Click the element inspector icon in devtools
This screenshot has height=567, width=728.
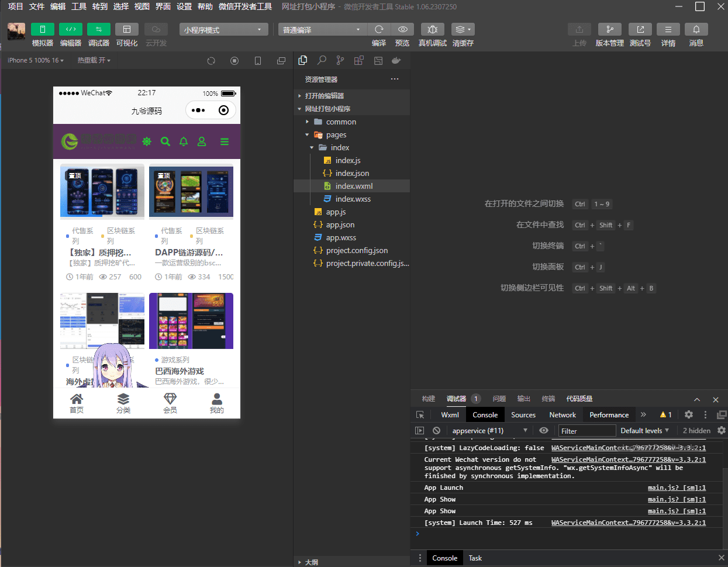[x=420, y=414]
